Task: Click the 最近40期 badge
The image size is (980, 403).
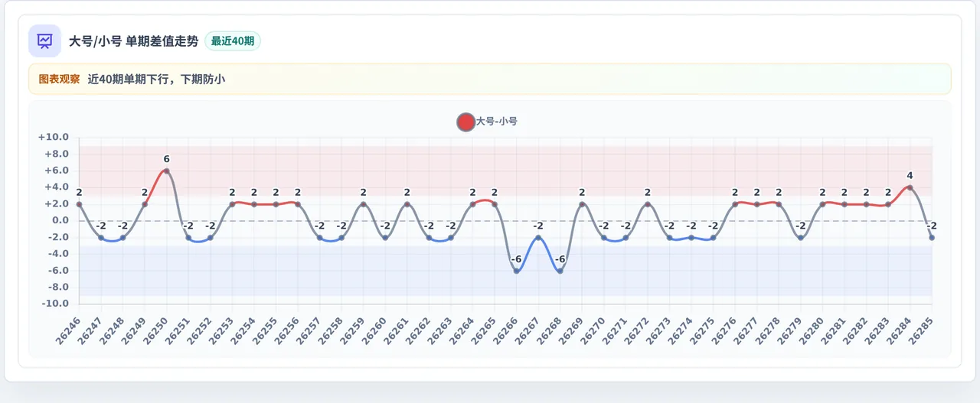Action: (x=233, y=41)
